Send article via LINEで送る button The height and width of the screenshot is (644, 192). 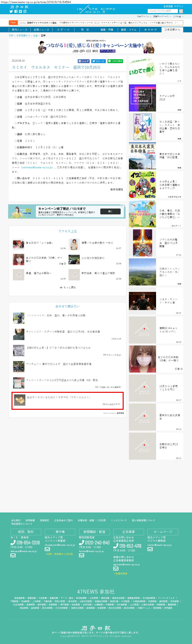tap(115, 61)
